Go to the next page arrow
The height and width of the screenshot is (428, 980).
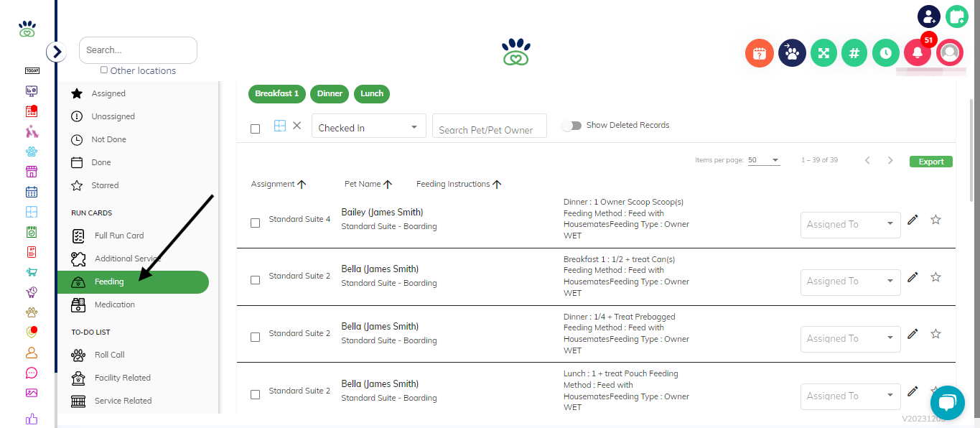coord(890,160)
